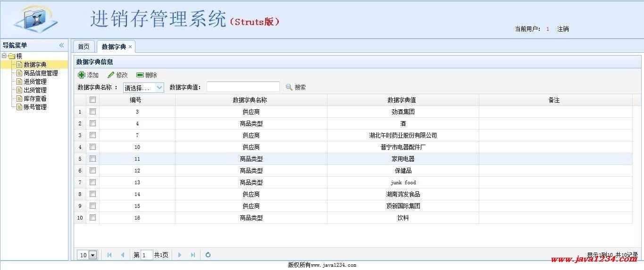
Task: Toggle the select-all checkbox in header
Action: (x=93, y=100)
